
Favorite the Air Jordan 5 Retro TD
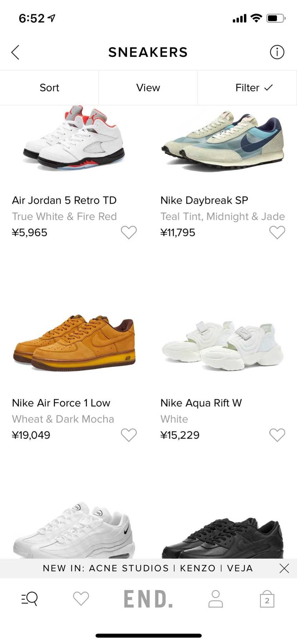[129, 232]
